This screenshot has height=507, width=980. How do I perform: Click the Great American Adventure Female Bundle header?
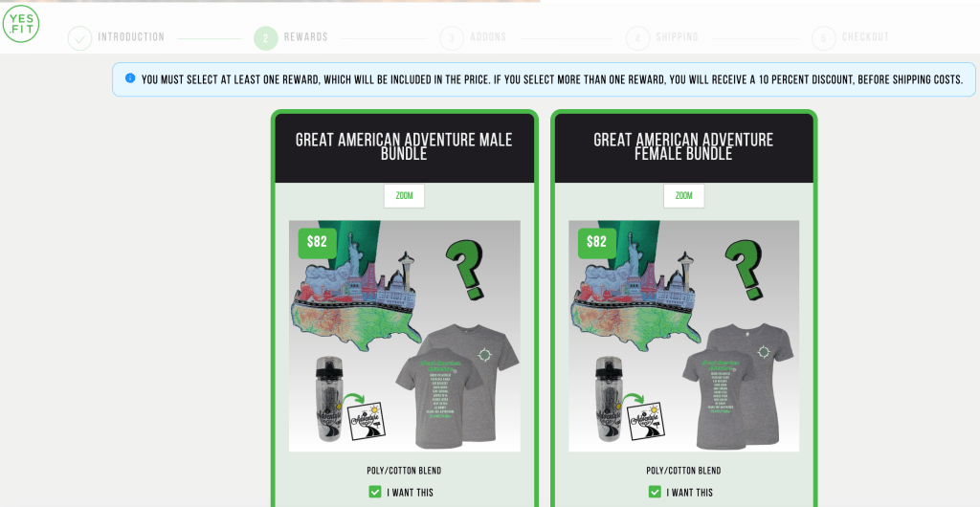(683, 148)
